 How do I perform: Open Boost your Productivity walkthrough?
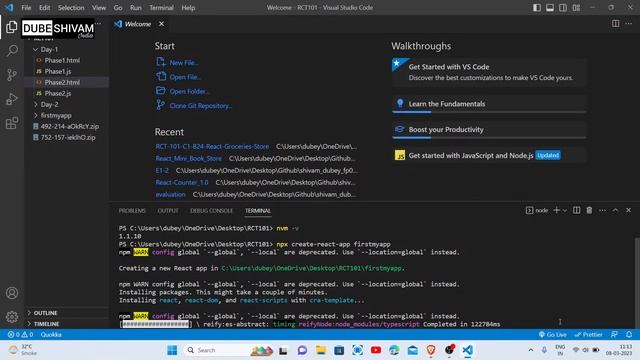coord(489,129)
